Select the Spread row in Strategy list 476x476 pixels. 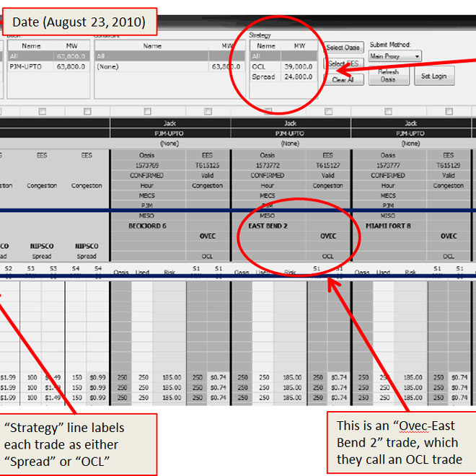click(282, 76)
